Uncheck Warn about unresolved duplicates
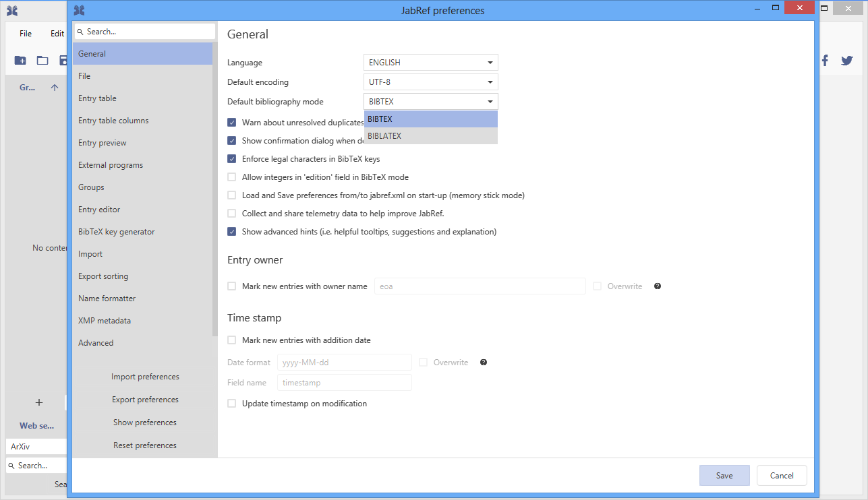The height and width of the screenshot is (500, 868). coord(232,123)
